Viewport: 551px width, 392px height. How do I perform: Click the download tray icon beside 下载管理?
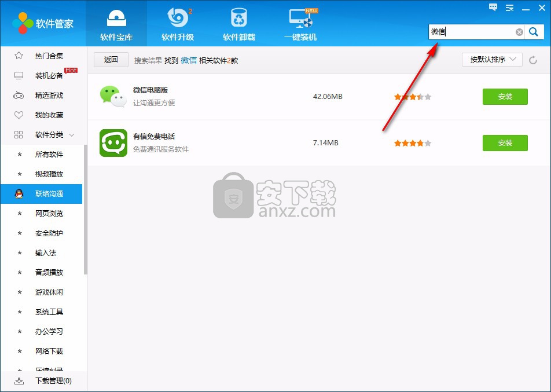point(19,381)
